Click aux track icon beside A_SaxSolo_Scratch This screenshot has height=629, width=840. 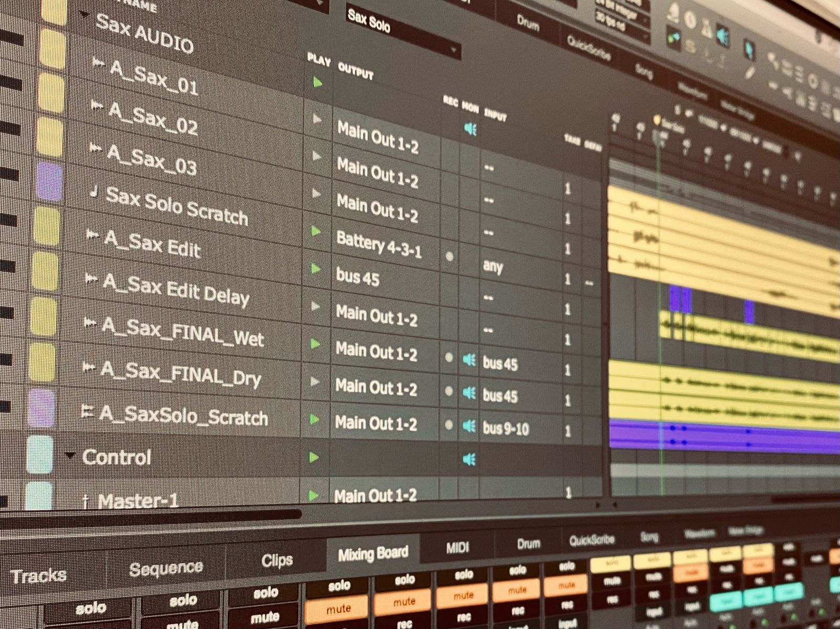[x=87, y=412]
